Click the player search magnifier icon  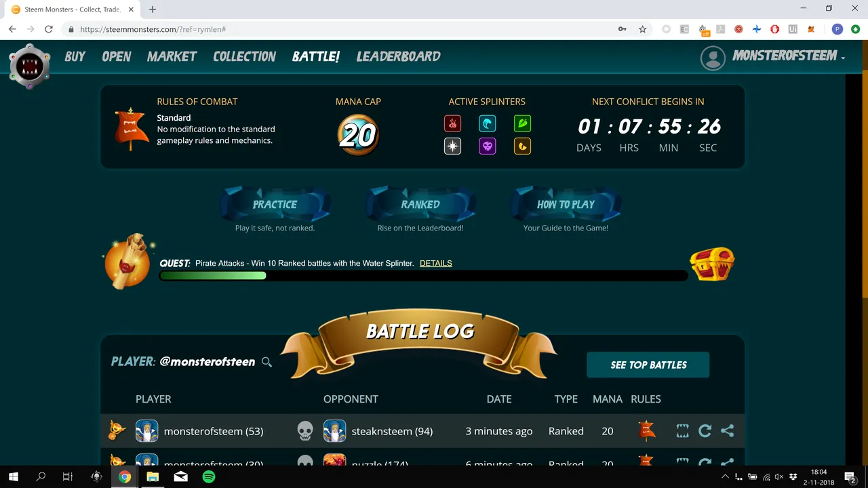pyautogui.click(x=267, y=362)
